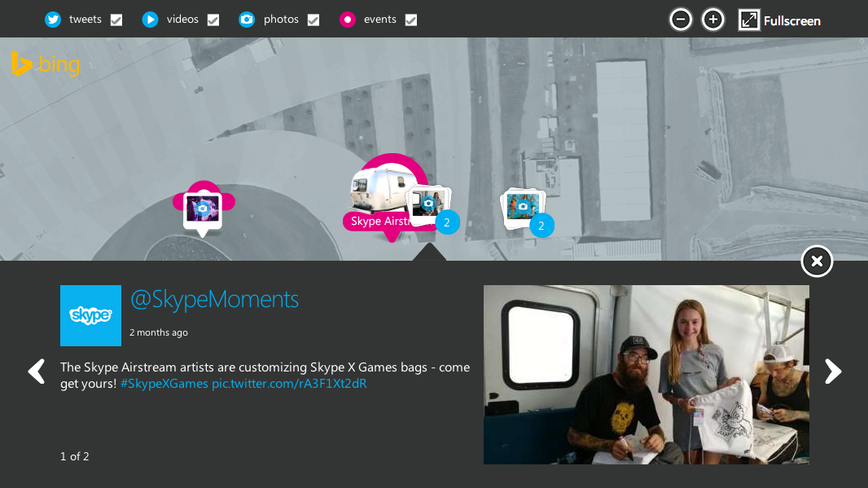Viewport: 868px width, 488px height.
Task: Click the tweet photo of artists with bag
Action: pos(646,375)
